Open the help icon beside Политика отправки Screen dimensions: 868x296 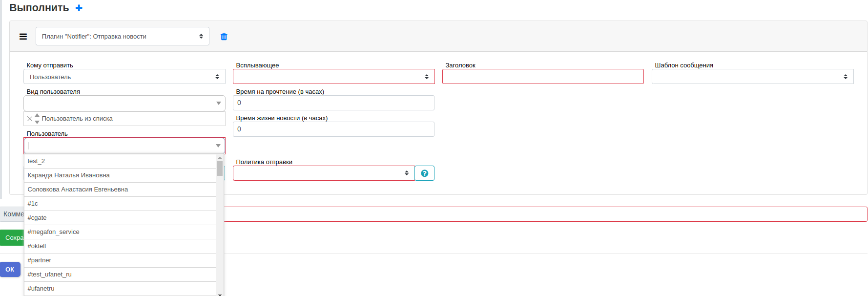425,173
